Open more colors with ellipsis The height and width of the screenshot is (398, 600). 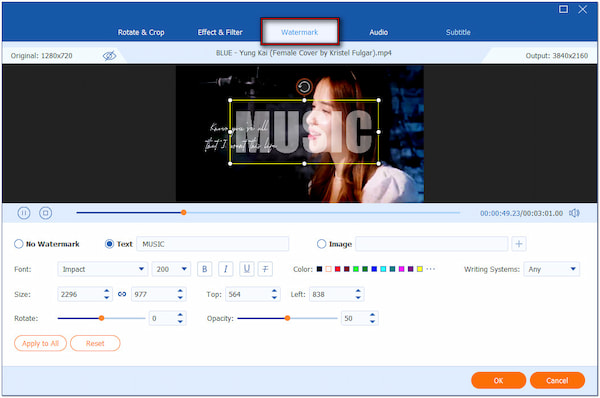pyautogui.click(x=430, y=269)
